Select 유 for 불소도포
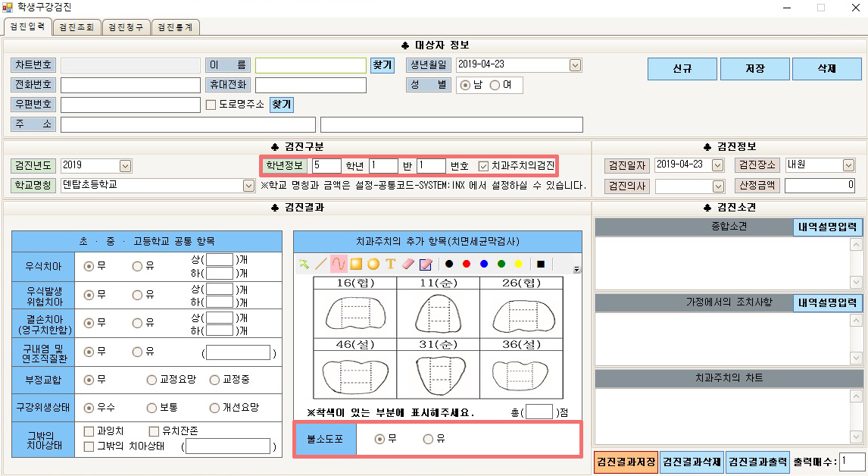Viewport: 868px width, 476px height. tap(428, 439)
